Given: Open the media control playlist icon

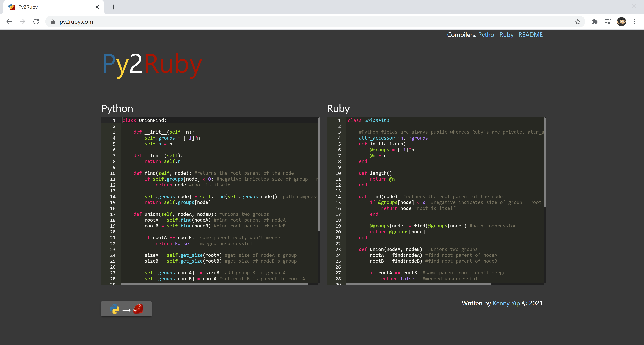Looking at the screenshot, I should pos(608,22).
